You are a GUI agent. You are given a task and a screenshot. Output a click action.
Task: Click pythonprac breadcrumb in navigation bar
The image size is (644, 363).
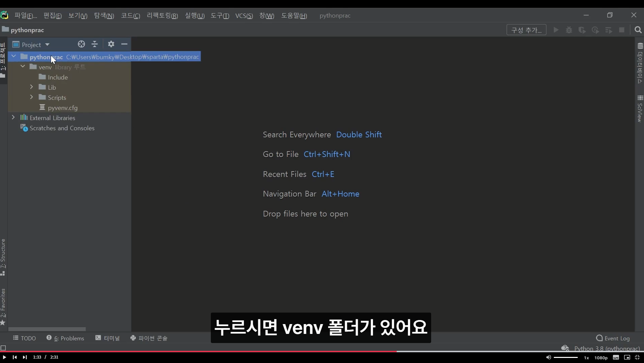coord(23,30)
